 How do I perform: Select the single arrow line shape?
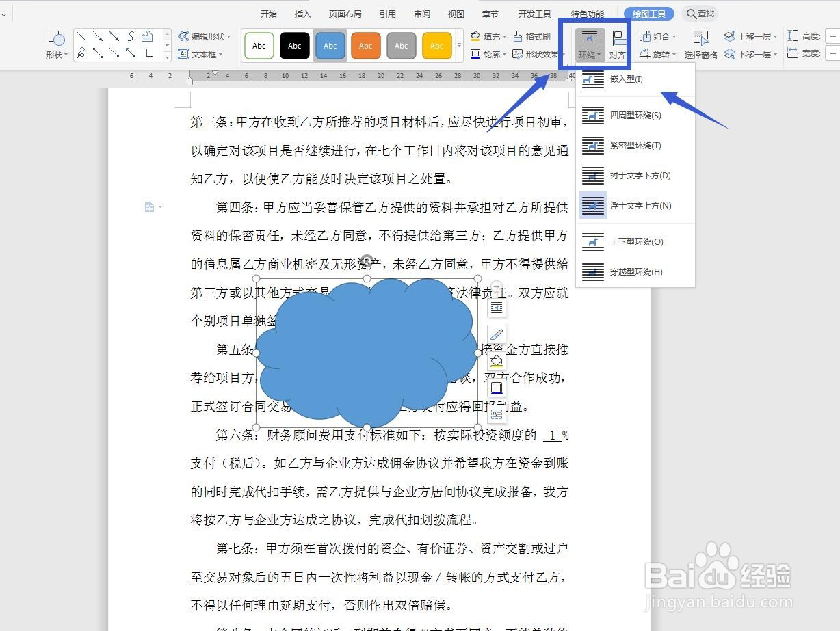[98, 36]
